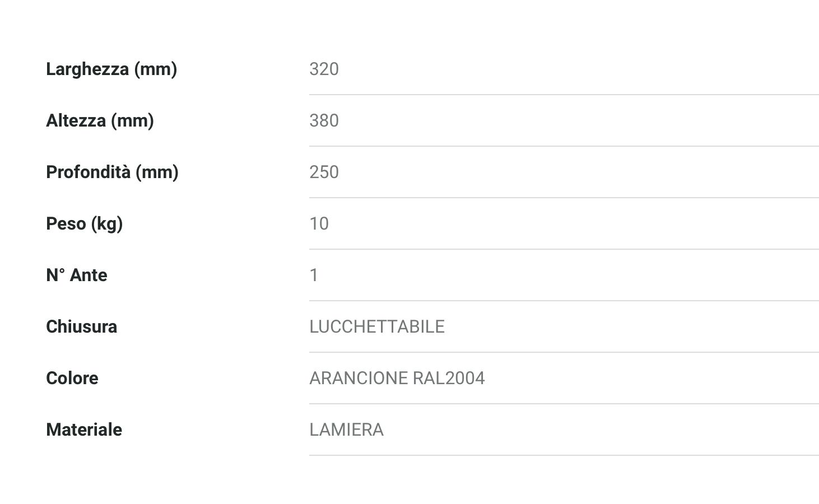Screen dimensions: 819x504
Task: Click the divider line under Peso value 10
Action: pos(564,249)
